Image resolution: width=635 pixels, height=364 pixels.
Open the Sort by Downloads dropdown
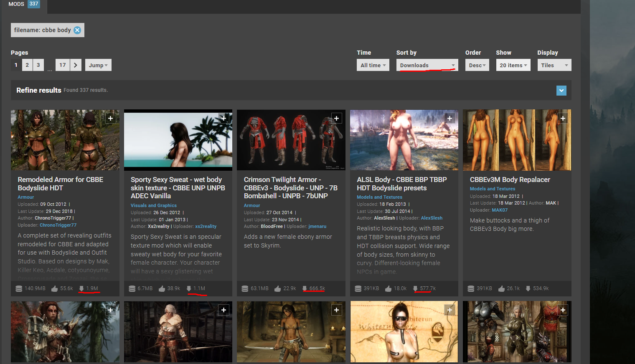click(x=427, y=65)
